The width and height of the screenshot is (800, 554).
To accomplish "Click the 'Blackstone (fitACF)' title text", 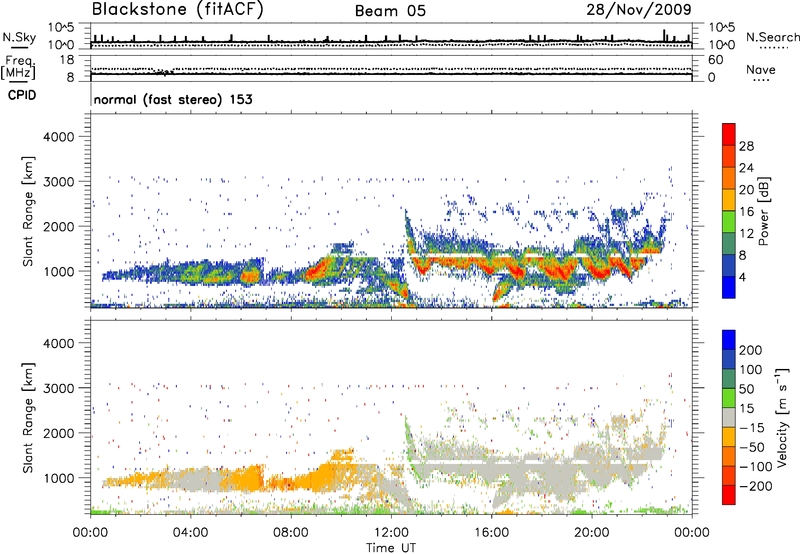I will click(x=177, y=9).
